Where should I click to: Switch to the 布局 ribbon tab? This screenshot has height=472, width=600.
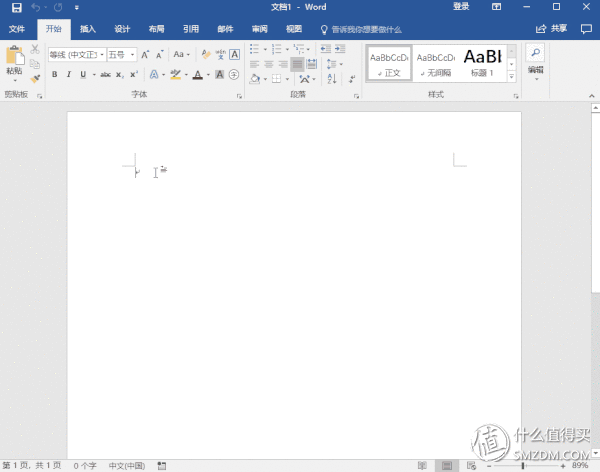[x=157, y=29]
